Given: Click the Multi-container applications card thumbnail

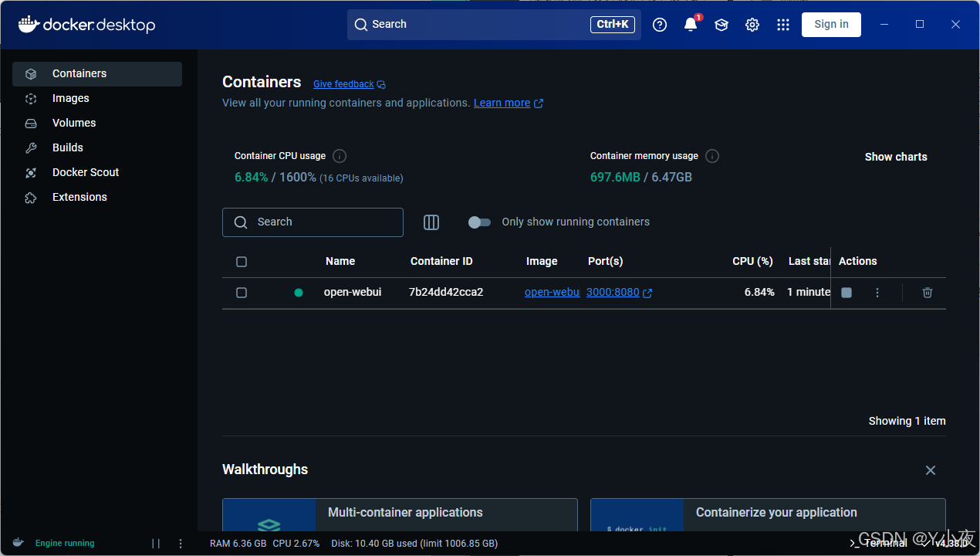Looking at the screenshot, I should point(269,515).
